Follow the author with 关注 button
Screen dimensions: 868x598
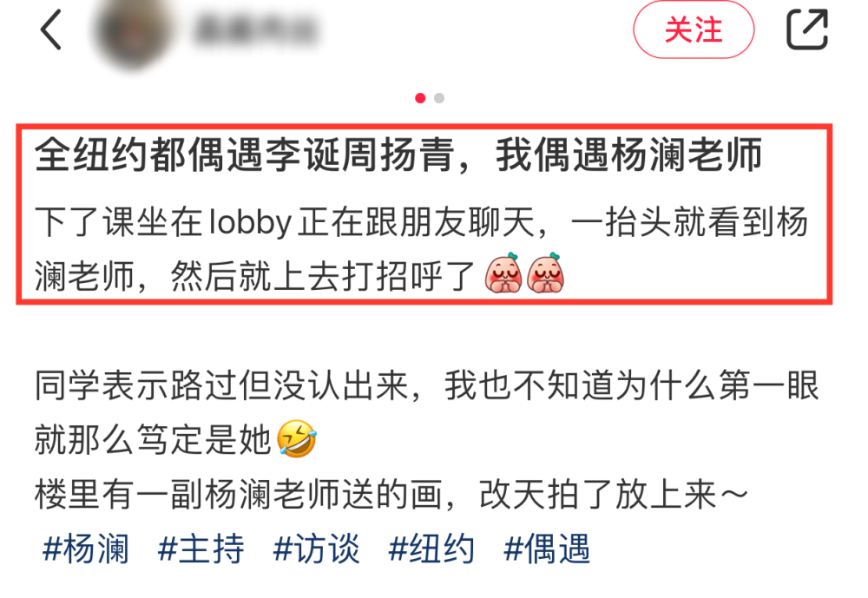tap(694, 30)
